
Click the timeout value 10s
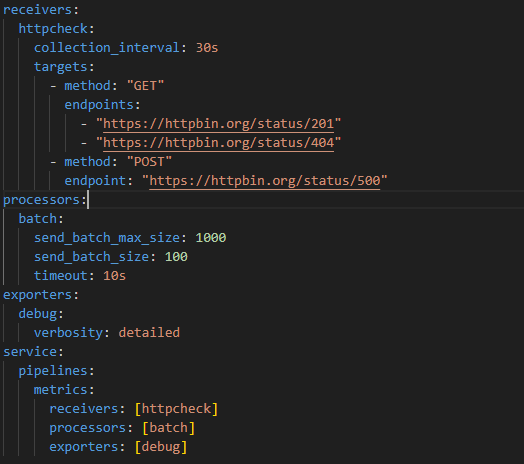coord(114,276)
